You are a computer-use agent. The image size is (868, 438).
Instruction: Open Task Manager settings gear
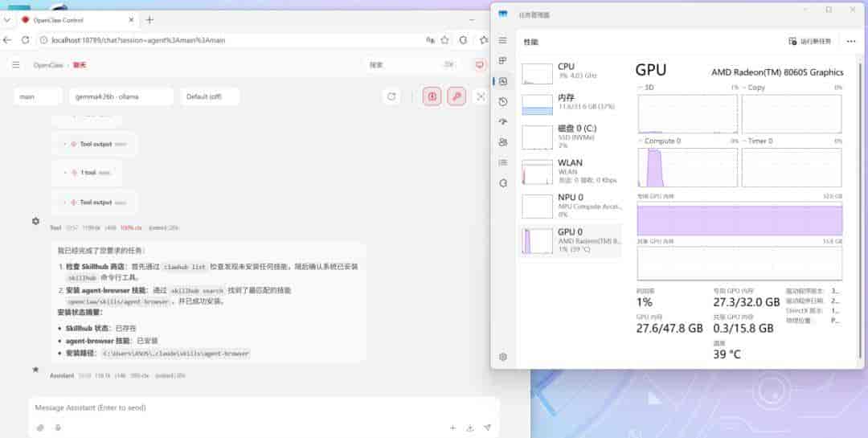[x=502, y=357]
